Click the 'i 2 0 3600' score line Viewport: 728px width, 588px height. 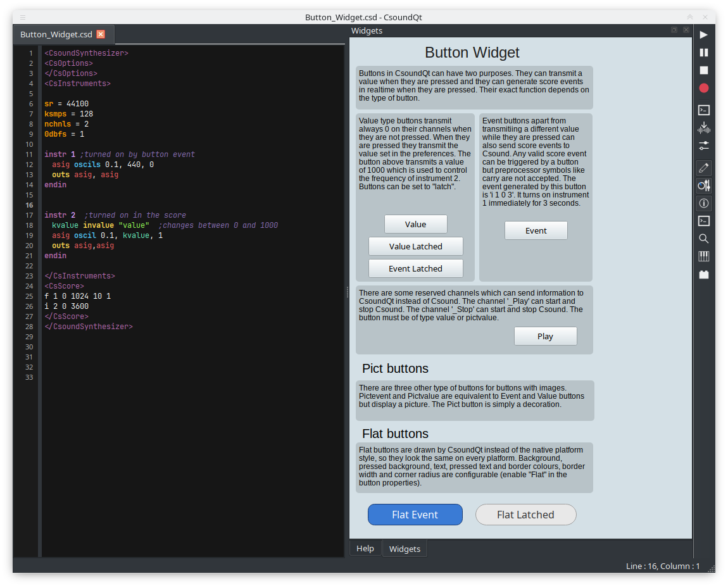66,306
